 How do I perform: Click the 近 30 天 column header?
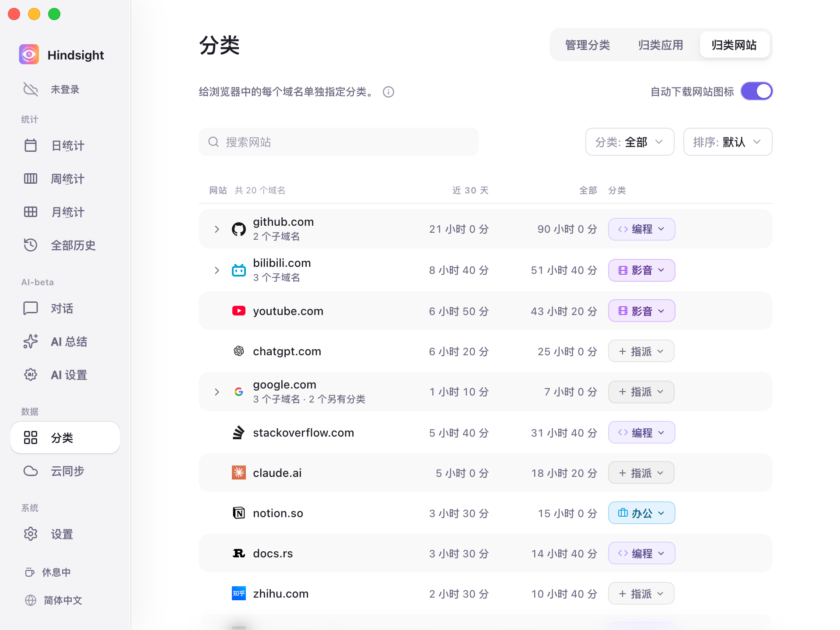click(x=471, y=190)
